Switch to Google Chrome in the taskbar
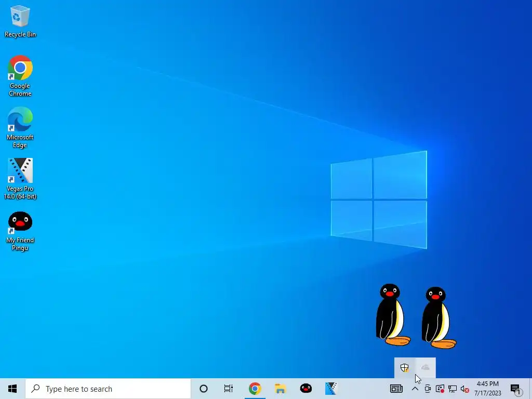The height and width of the screenshot is (399, 532). coord(255,389)
